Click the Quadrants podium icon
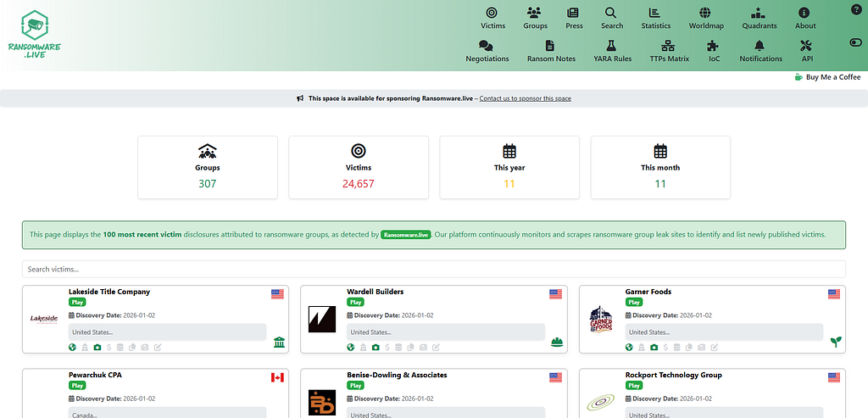868x418 pixels. pyautogui.click(x=759, y=12)
